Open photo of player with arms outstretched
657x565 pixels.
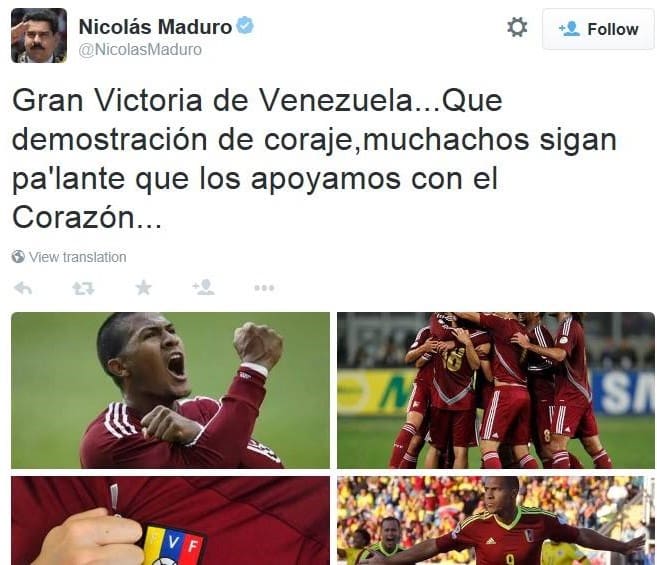pos(496,521)
